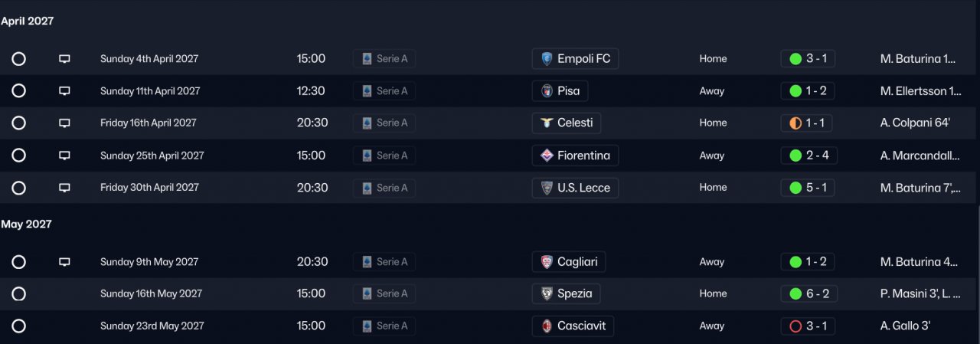Click the Spezia club badge icon
Viewport: 980px width, 344px height.
click(x=546, y=294)
